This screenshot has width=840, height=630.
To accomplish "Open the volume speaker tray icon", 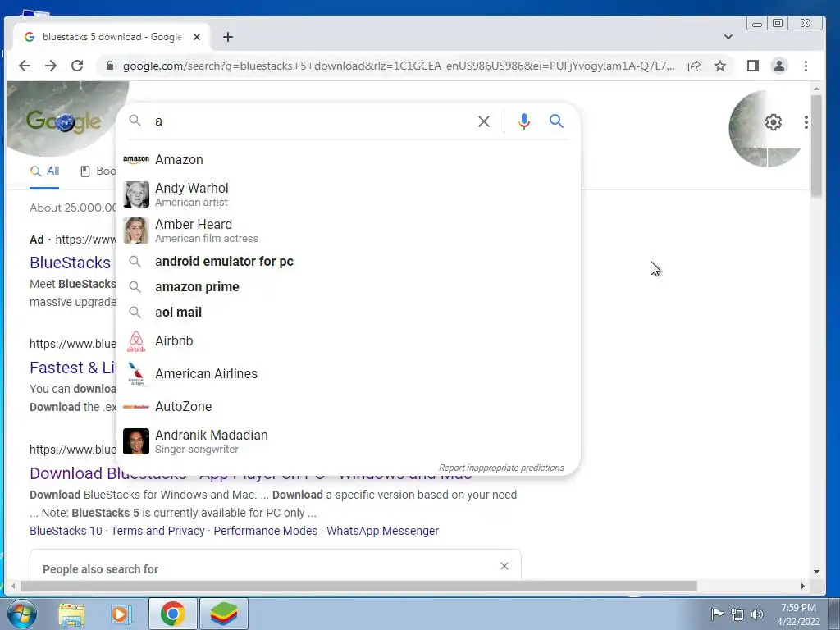I will pyautogui.click(x=757, y=614).
